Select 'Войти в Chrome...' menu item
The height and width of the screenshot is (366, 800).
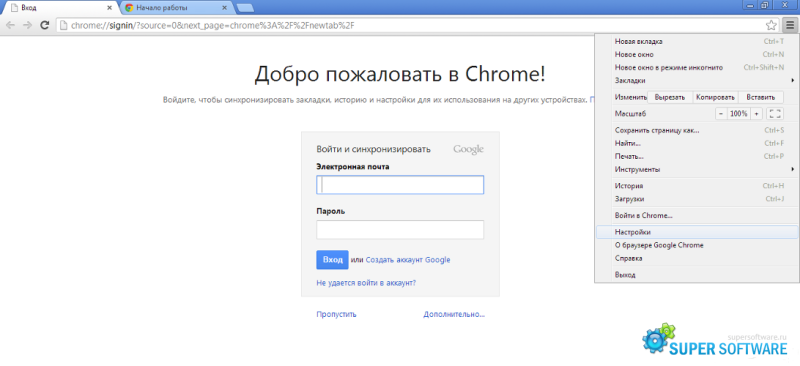(x=697, y=215)
